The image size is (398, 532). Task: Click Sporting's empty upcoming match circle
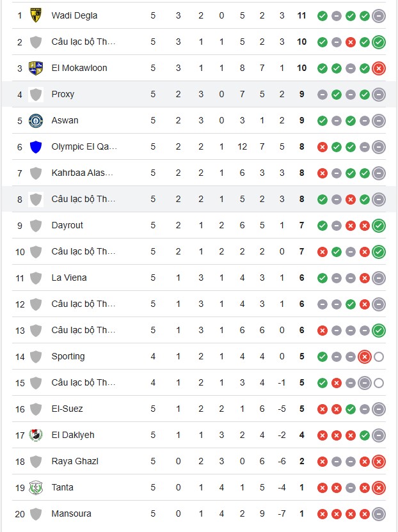coord(379,357)
